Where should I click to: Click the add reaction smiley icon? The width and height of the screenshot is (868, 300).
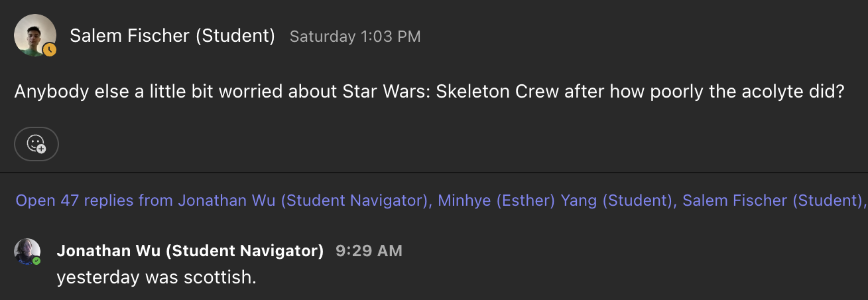[x=36, y=143]
